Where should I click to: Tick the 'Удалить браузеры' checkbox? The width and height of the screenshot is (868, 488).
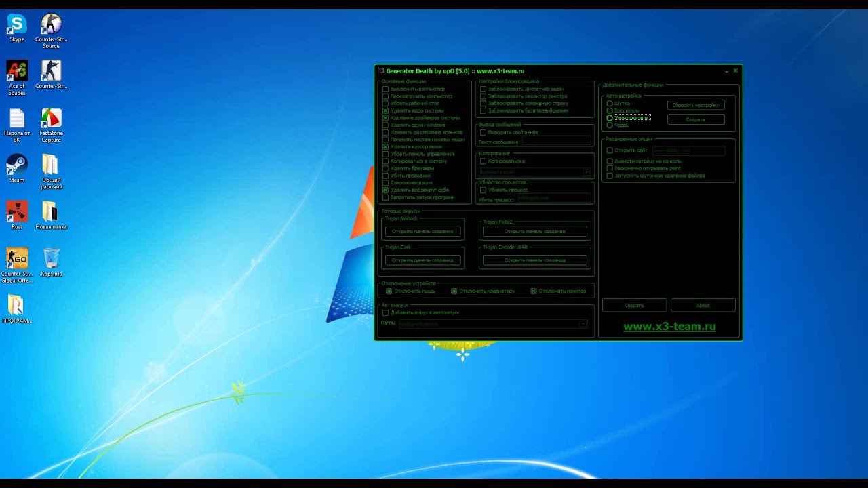pyautogui.click(x=386, y=168)
